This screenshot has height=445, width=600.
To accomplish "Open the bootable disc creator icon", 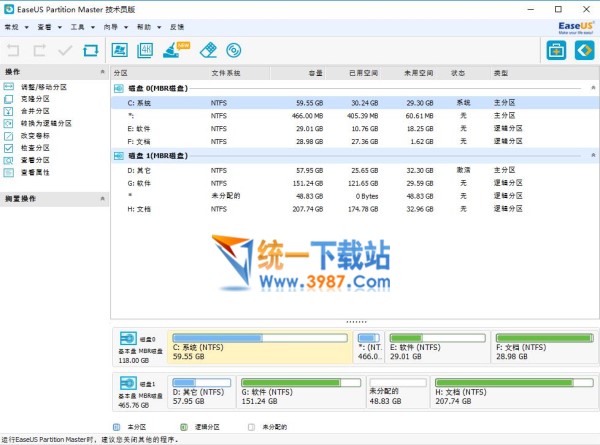I will (x=234, y=50).
